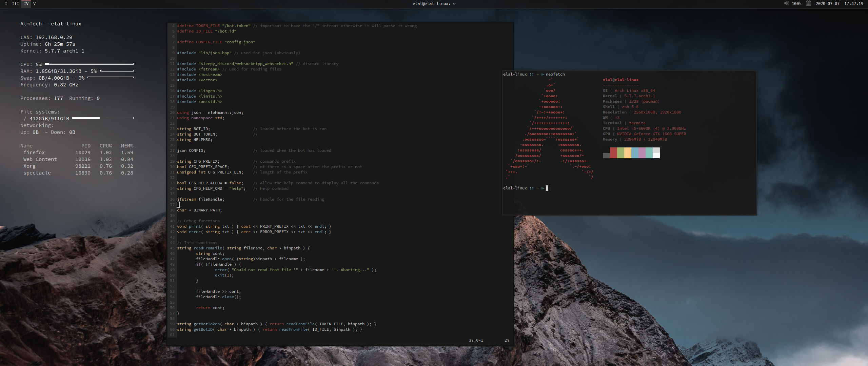This screenshot has width=868, height=366.
Task: Click the elal@elal-linux header in neofetch
Action: click(x=620, y=80)
